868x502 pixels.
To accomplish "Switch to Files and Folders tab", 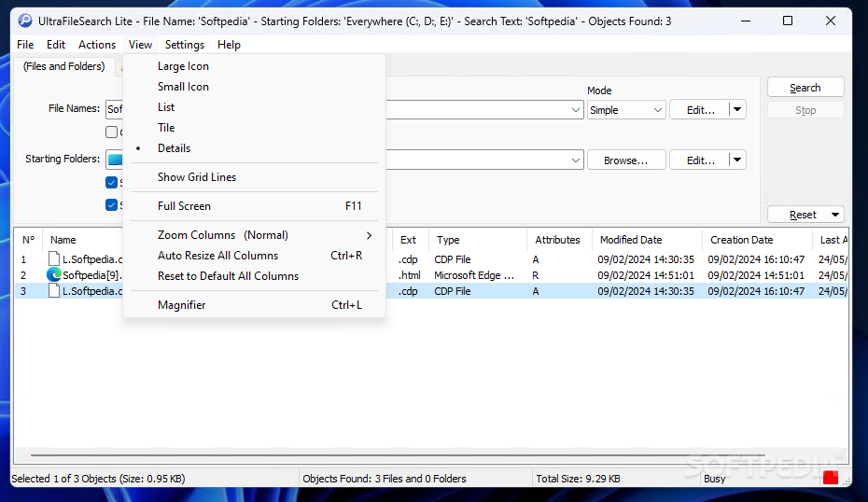I will click(63, 66).
